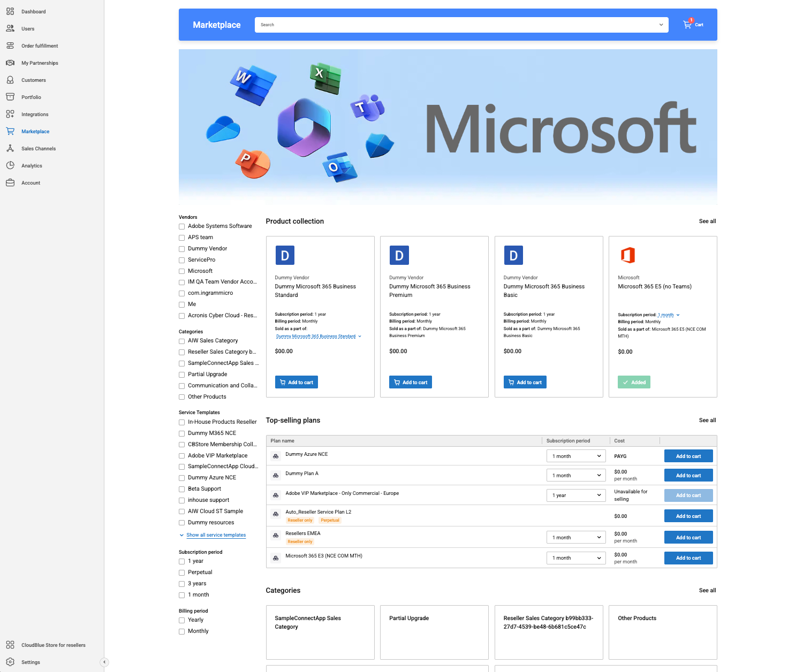Check the AIW Sales Category filter
Image resolution: width=788 pixels, height=672 pixels.
pyautogui.click(x=181, y=341)
